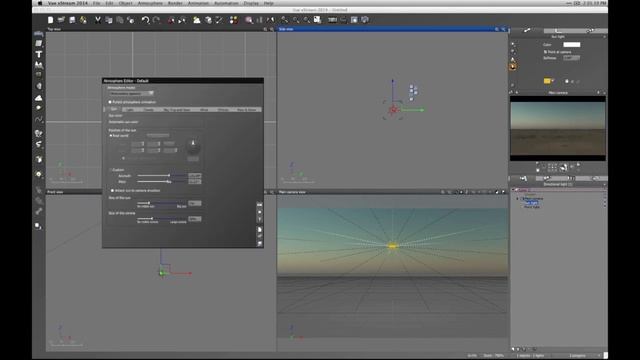Click the Softness value field

tap(571, 58)
